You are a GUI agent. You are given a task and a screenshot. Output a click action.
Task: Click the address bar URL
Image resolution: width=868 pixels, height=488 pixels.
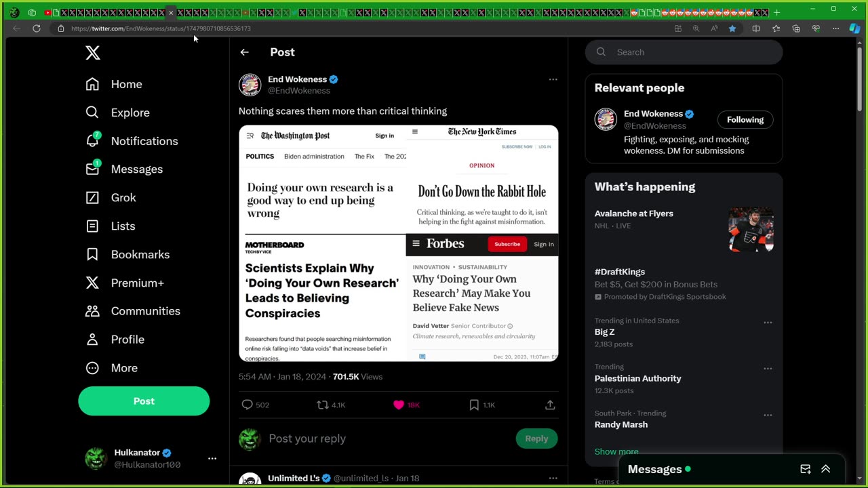click(161, 28)
